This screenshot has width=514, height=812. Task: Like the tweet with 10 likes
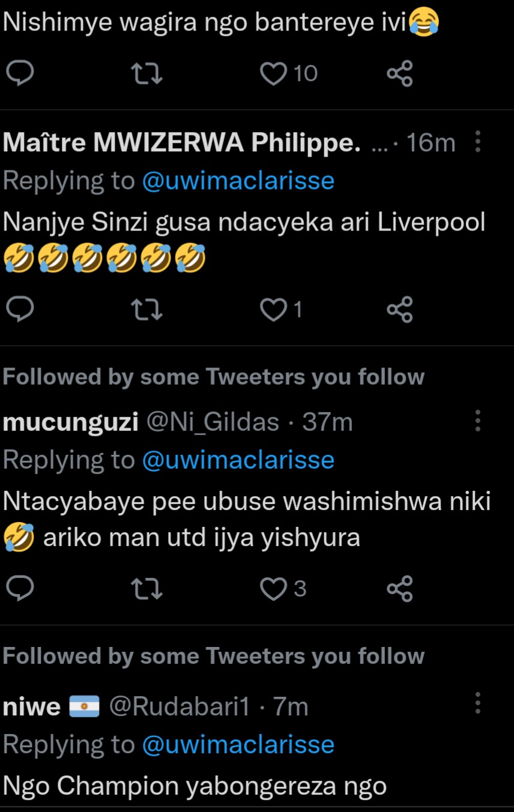pos(274,74)
